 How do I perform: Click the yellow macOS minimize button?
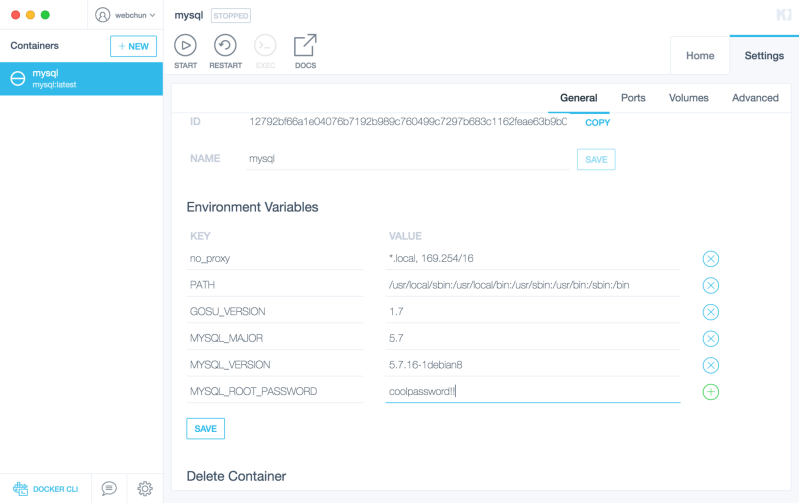(31, 15)
